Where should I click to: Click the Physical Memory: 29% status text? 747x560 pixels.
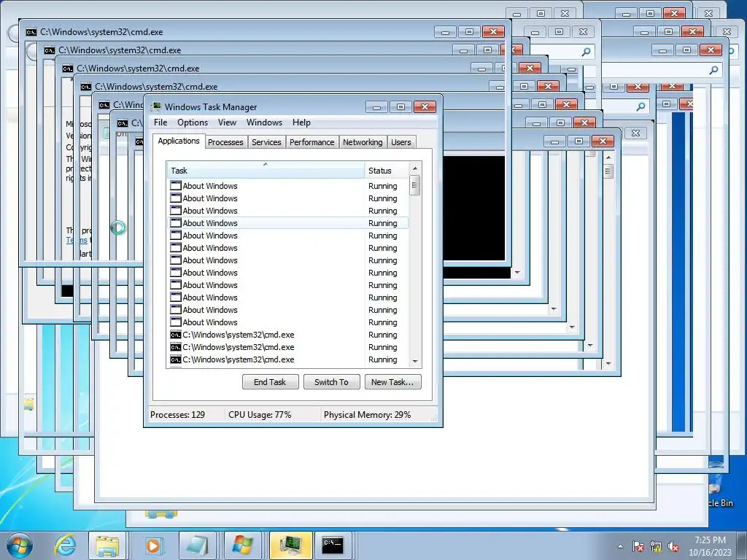click(368, 415)
